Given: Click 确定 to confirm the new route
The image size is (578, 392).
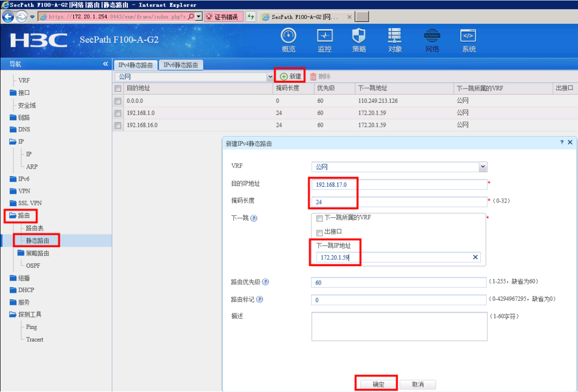Looking at the screenshot, I should [379, 384].
